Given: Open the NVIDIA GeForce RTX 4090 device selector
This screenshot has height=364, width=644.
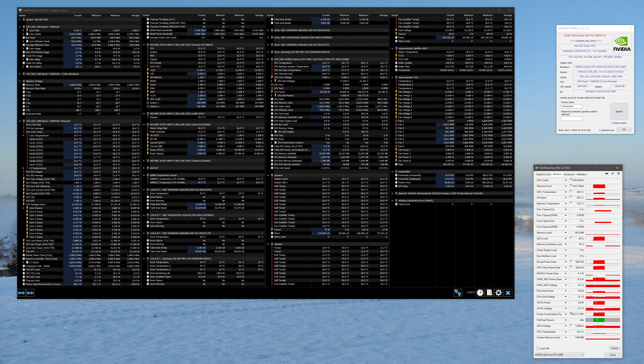Looking at the screenshot, I should point(559,355).
